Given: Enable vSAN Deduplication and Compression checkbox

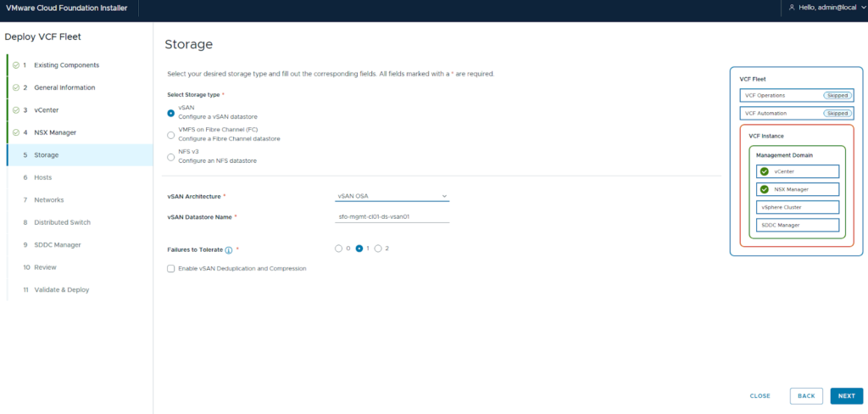Looking at the screenshot, I should [171, 268].
